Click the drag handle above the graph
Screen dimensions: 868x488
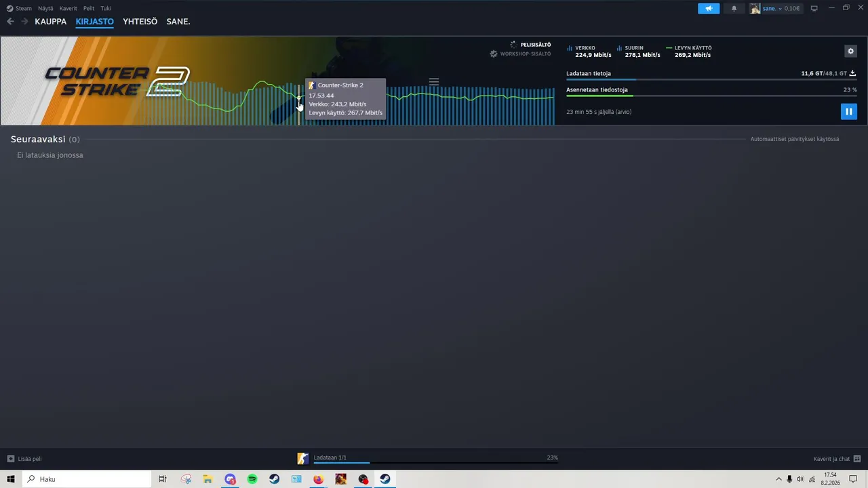coord(434,81)
